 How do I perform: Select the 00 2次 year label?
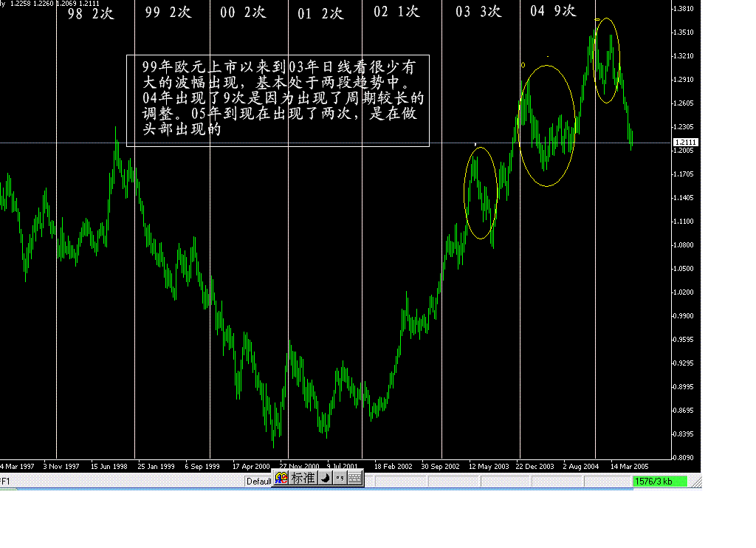(243, 12)
